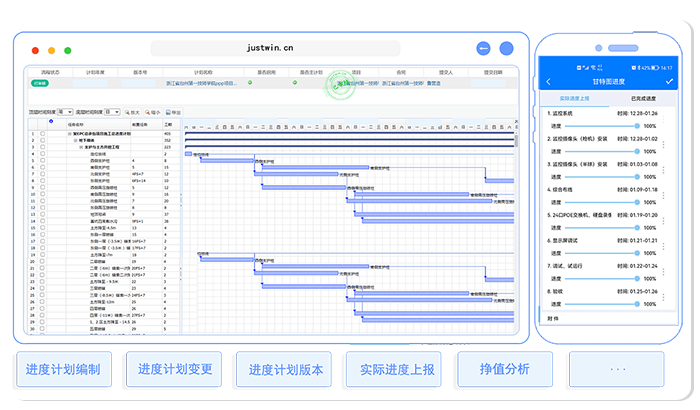The image size is (700, 410).
Task: Open the three-dot menu for 综合布线 task
Action: pos(664,195)
